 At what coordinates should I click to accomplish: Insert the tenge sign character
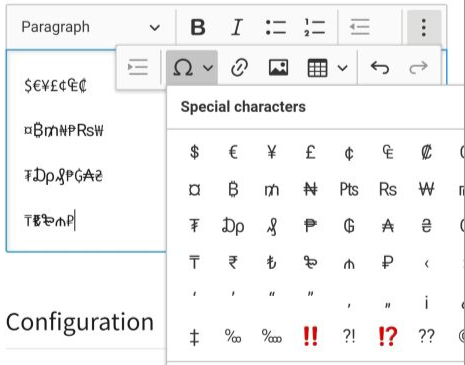pos(194,263)
